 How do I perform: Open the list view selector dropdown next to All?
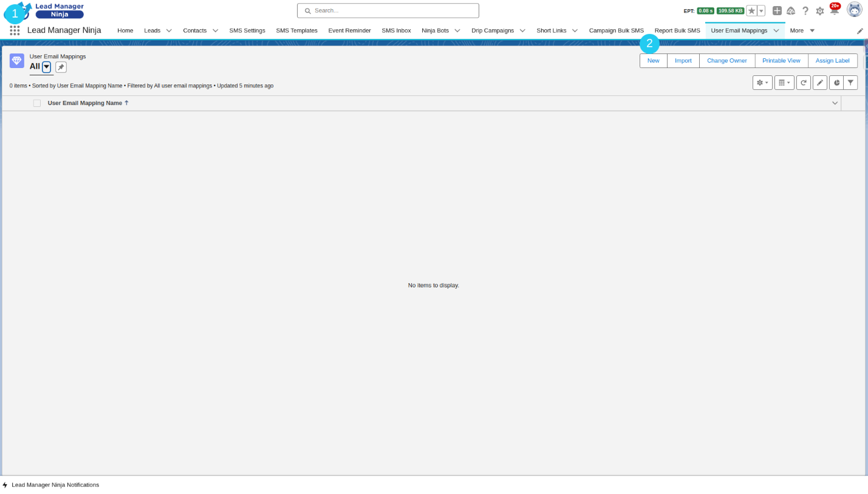coord(46,67)
